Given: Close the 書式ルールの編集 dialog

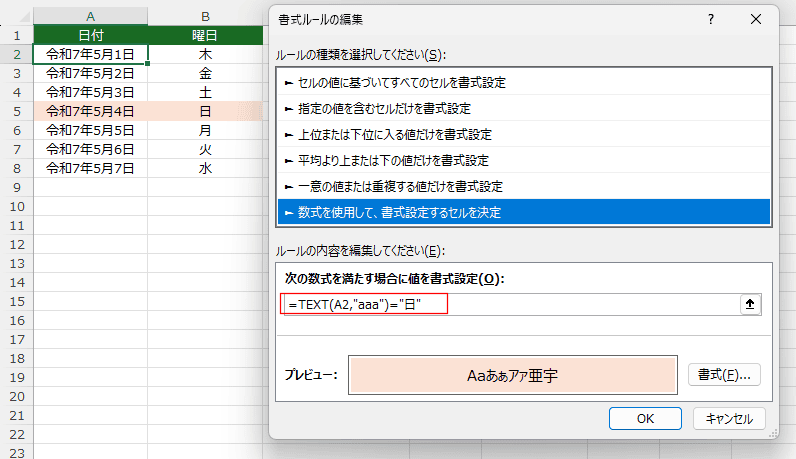Looking at the screenshot, I should click(x=755, y=19).
